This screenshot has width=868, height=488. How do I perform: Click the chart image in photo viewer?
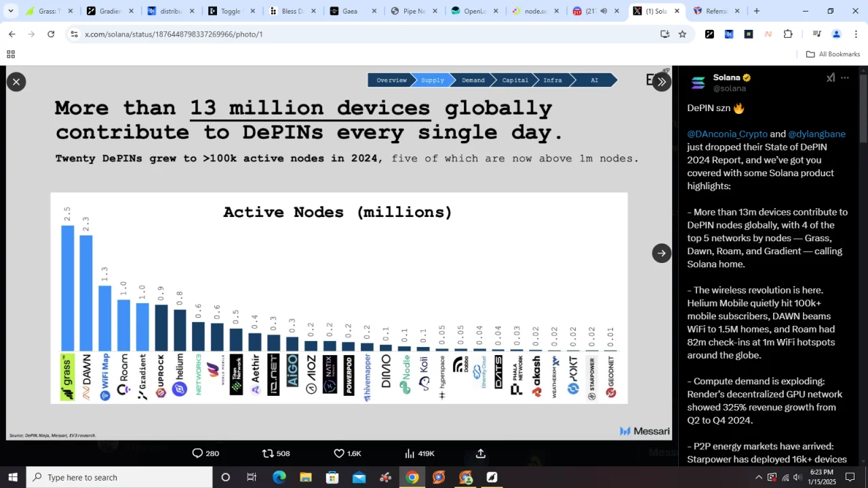(339, 253)
